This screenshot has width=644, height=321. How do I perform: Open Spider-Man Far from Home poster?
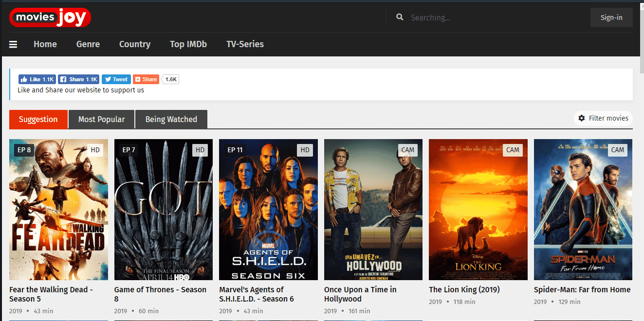coord(583,210)
